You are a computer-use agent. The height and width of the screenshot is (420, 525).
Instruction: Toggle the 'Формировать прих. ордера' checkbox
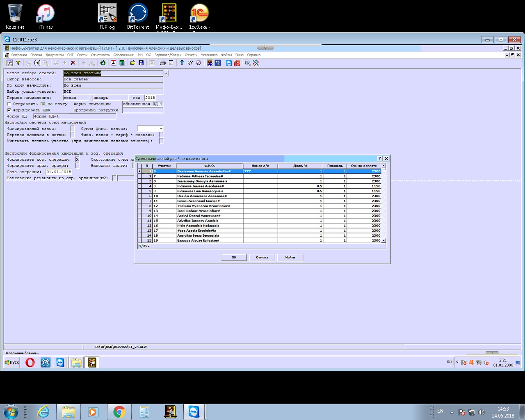tap(77, 166)
